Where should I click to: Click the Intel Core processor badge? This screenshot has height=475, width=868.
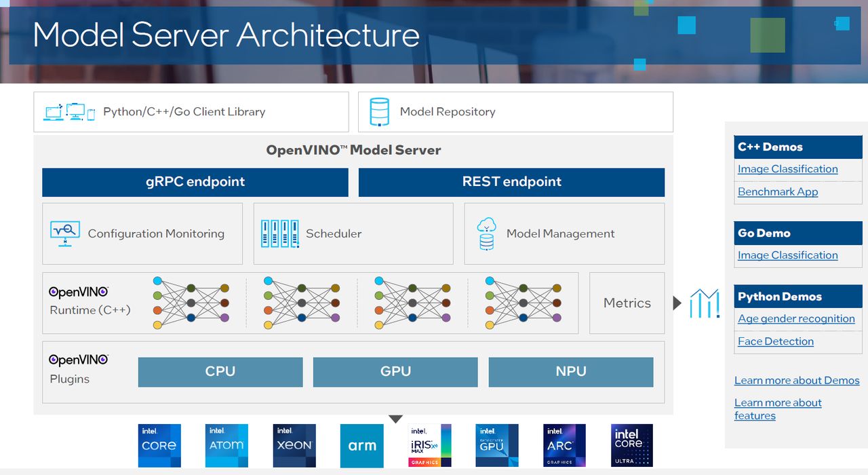point(159,445)
